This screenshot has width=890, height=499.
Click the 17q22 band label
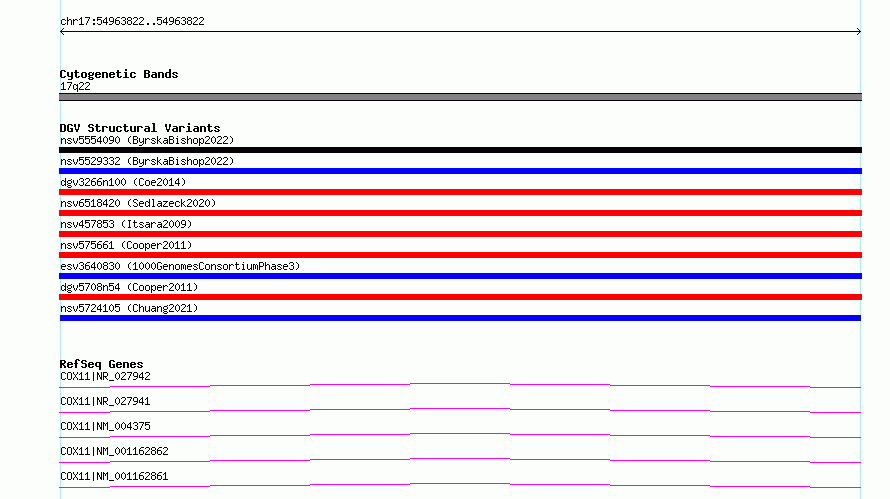click(75, 86)
